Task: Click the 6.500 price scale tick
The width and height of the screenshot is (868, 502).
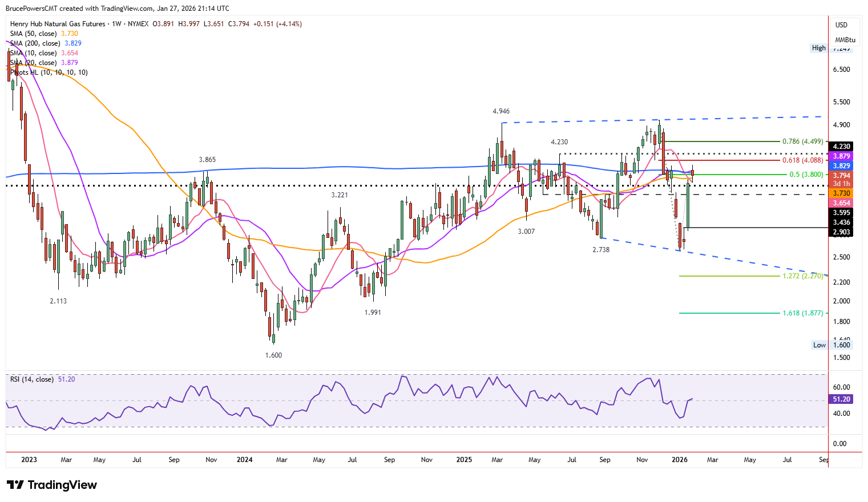Action: [x=842, y=70]
